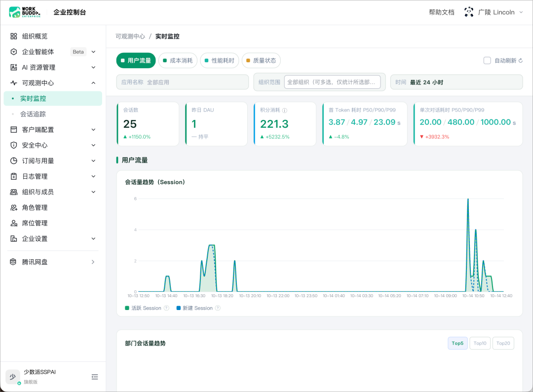Collapse sidebar using bottom menu icon
The width and height of the screenshot is (533, 392).
click(x=95, y=377)
